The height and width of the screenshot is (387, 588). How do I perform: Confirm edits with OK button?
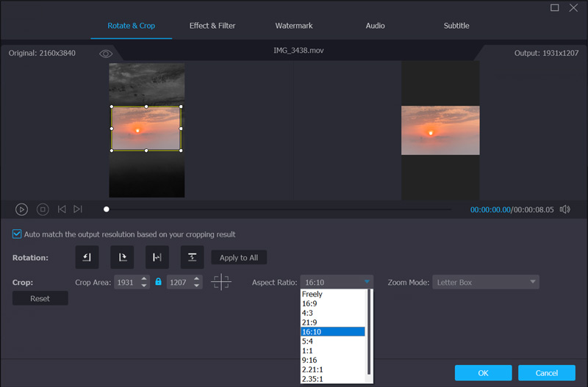tap(484, 373)
